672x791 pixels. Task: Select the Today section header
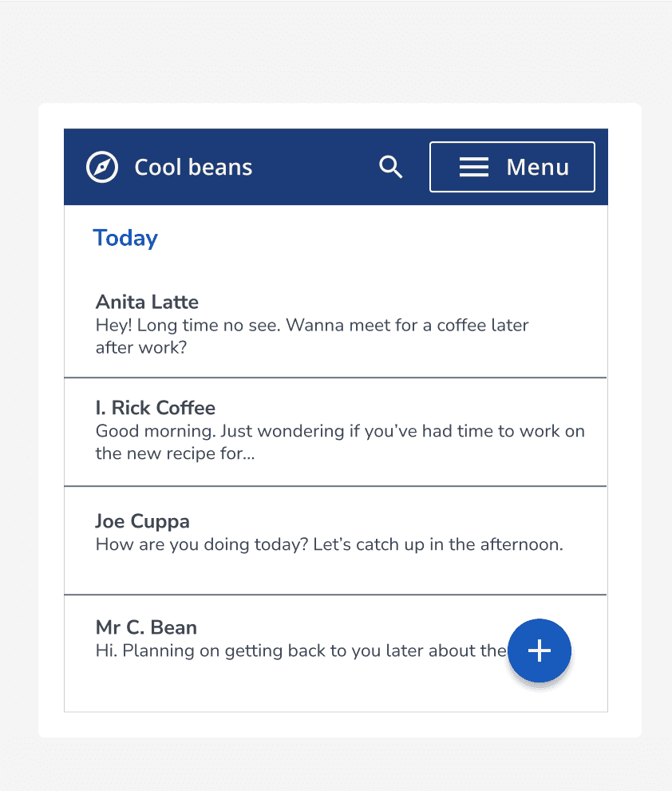tap(125, 237)
